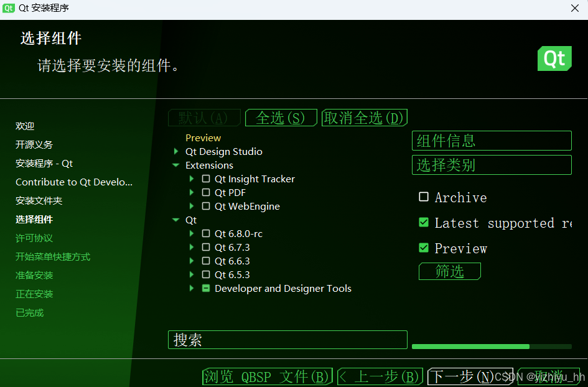The height and width of the screenshot is (387, 588).
Task: Expand the Qt WebEngine node
Action: tap(192, 206)
